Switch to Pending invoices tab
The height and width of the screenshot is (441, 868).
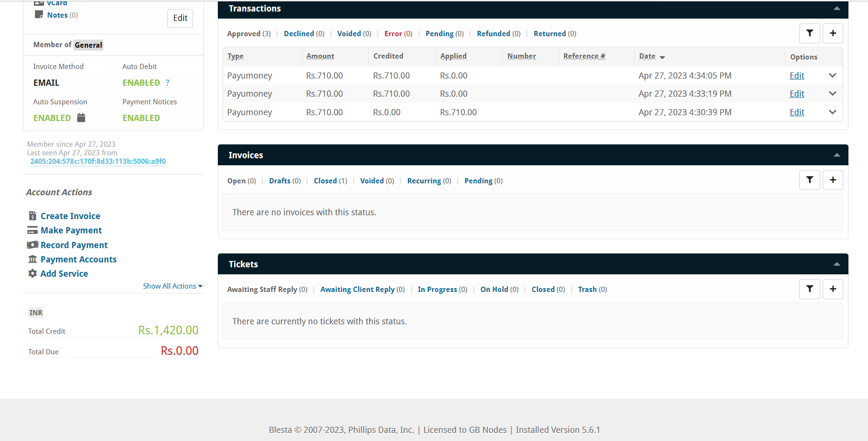(483, 181)
